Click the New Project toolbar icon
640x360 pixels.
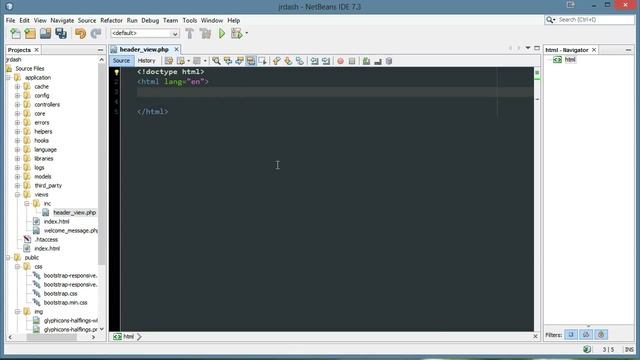click(30, 33)
